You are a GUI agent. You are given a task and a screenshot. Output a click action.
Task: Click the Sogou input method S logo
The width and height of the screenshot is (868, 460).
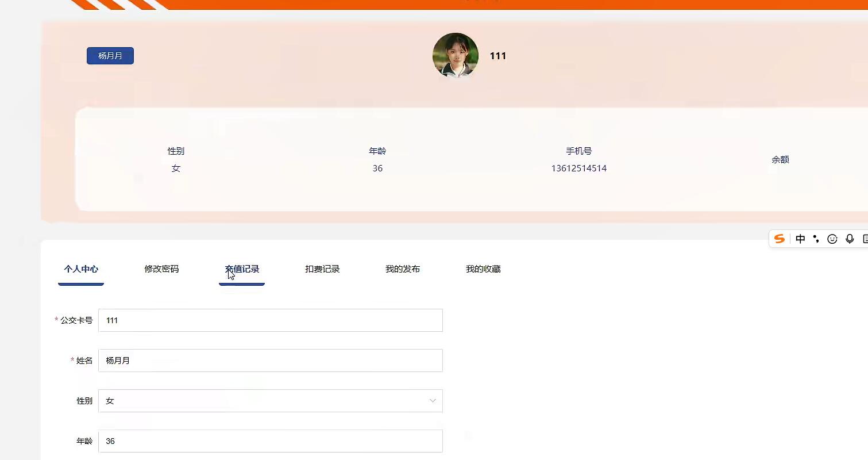click(780, 239)
